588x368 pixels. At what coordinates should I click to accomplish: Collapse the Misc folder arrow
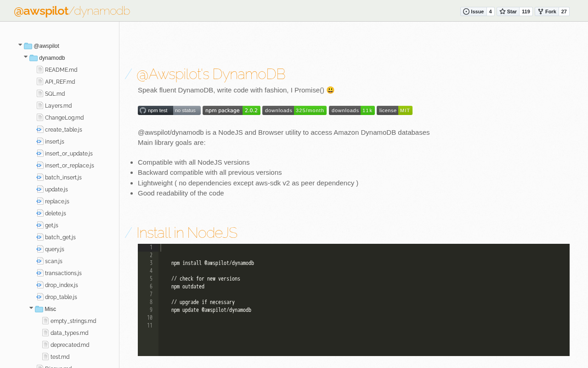[x=31, y=308]
